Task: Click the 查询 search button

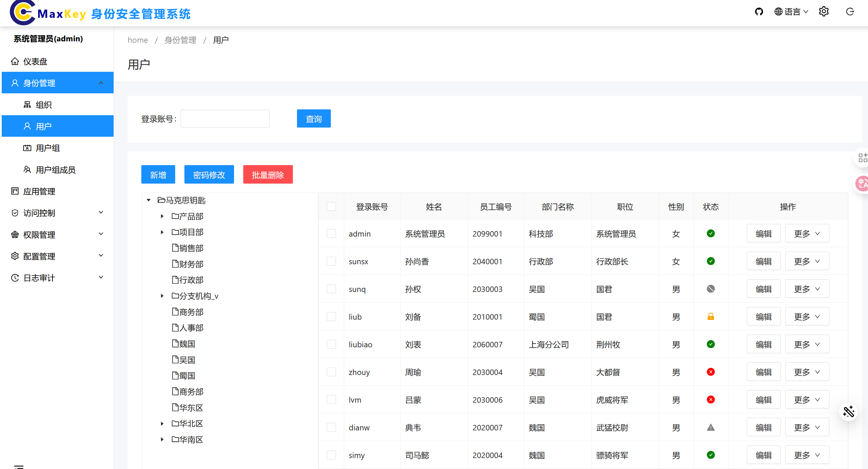Action: (x=313, y=119)
